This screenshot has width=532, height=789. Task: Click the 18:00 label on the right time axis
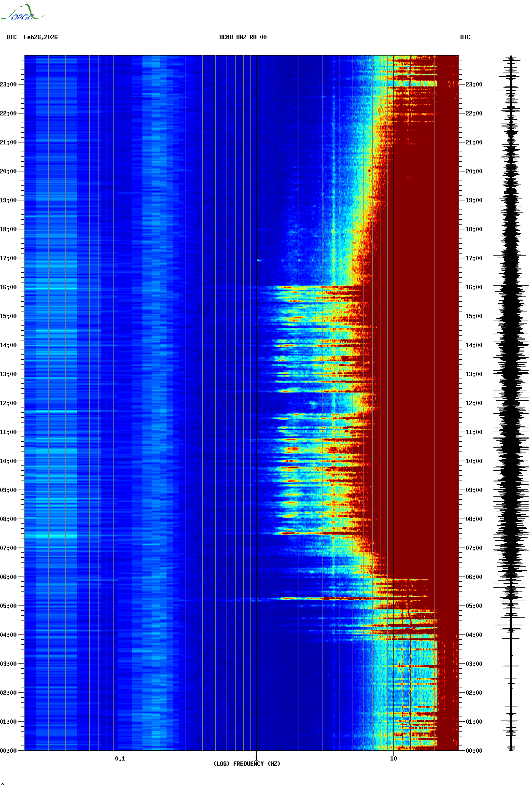click(x=474, y=229)
